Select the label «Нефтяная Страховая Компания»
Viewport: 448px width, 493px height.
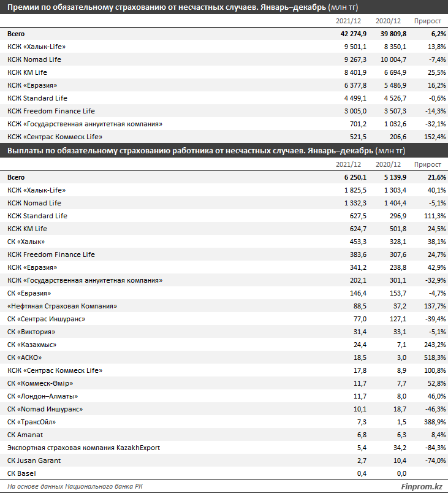tap(62, 306)
